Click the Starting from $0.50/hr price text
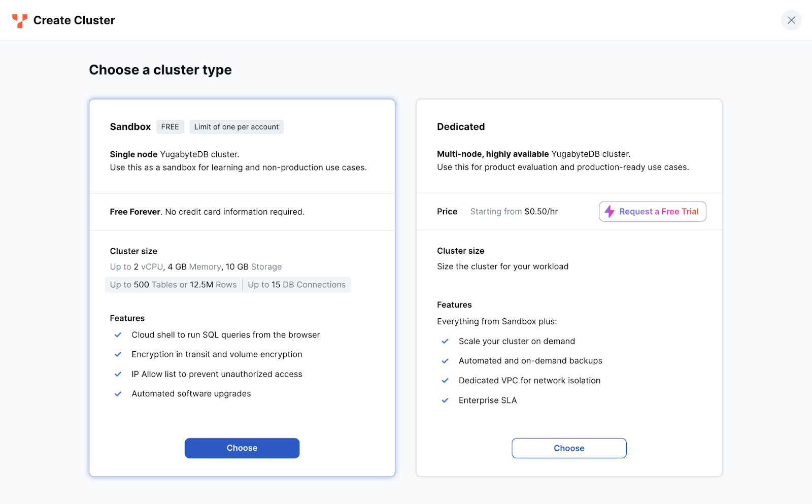 click(x=514, y=212)
